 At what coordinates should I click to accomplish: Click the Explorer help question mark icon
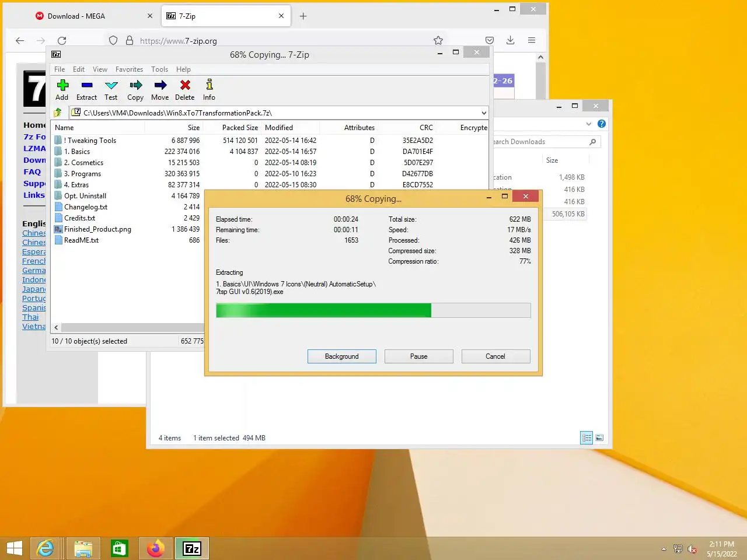602,124
